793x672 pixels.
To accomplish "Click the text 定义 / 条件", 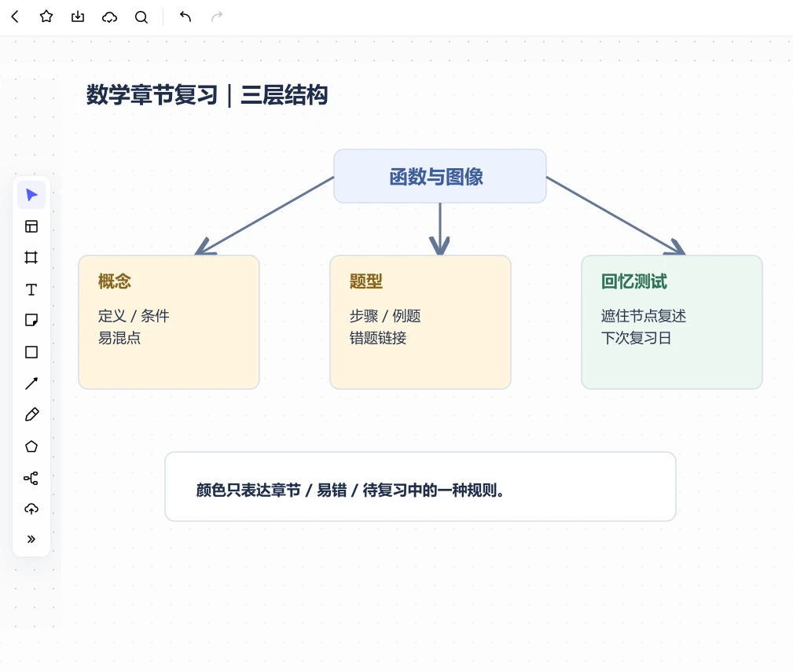I will point(134,316).
